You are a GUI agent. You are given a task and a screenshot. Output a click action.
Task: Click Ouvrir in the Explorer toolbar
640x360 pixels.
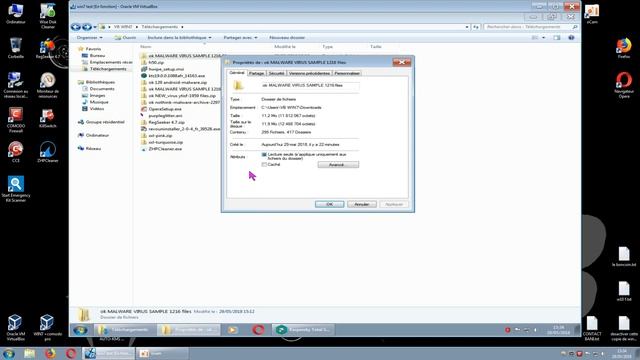click(125, 38)
